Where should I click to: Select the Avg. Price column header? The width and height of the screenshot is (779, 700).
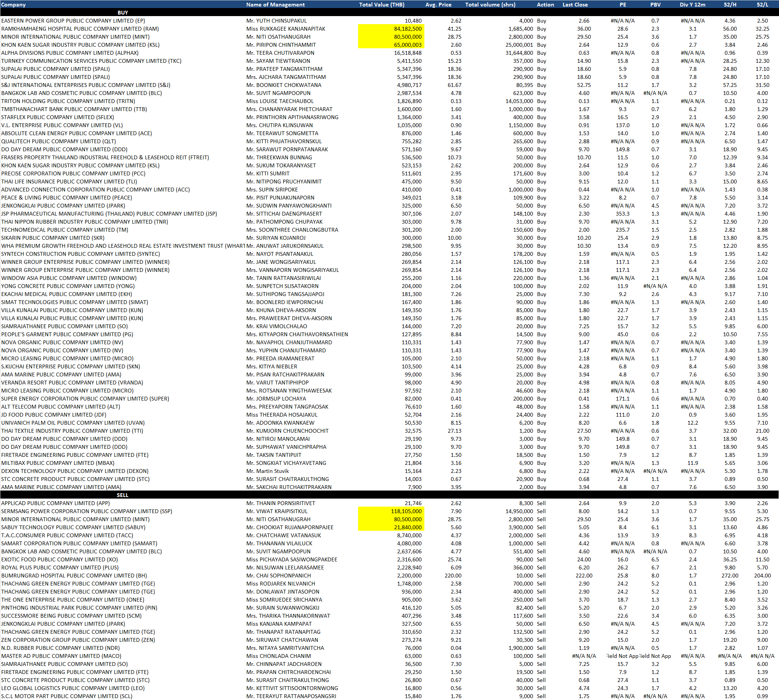tap(438, 5)
